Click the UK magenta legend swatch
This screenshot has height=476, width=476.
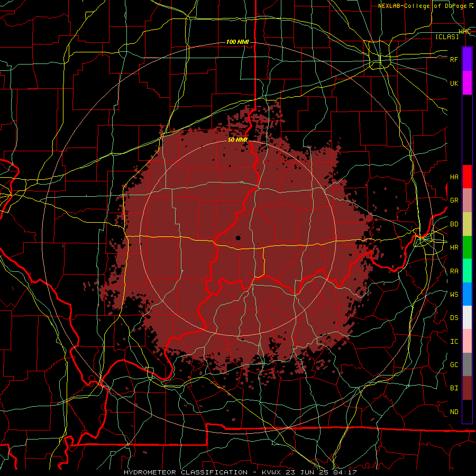click(x=467, y=83)
